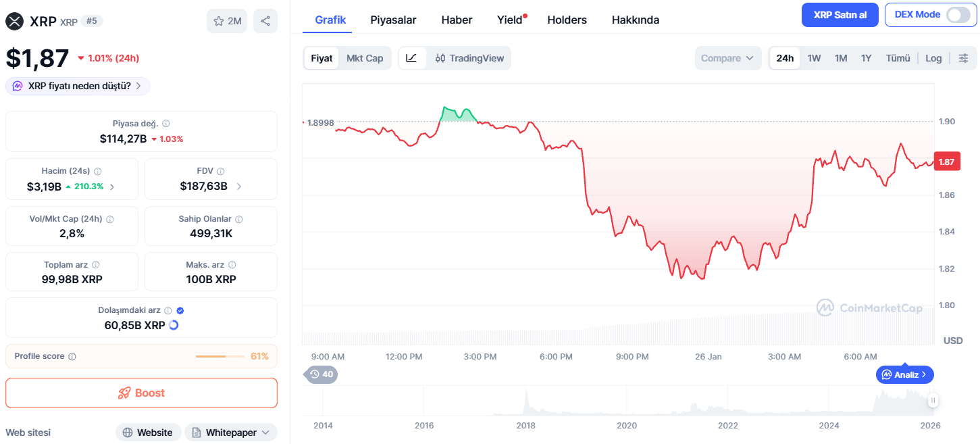Click the current price 1.87 axis label

tap(947, 162)
